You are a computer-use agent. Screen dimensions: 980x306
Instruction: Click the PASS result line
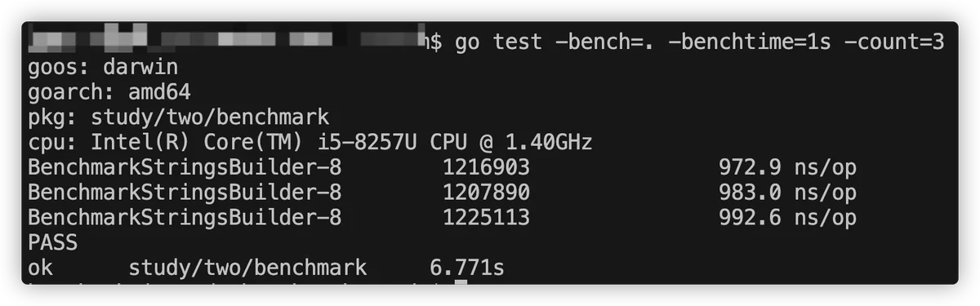(52, 243)
